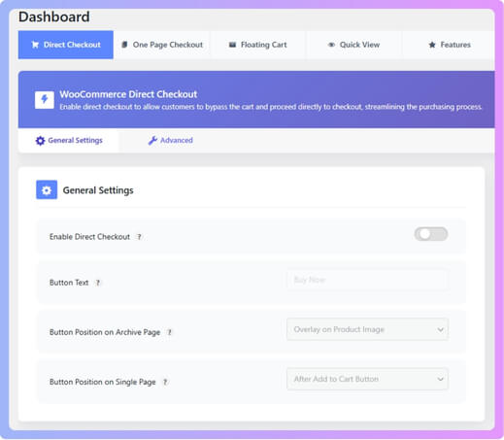Open the After Add to Cart Button dropdown
This screenshot has width=504, height=440.
[x=367, y=379]
